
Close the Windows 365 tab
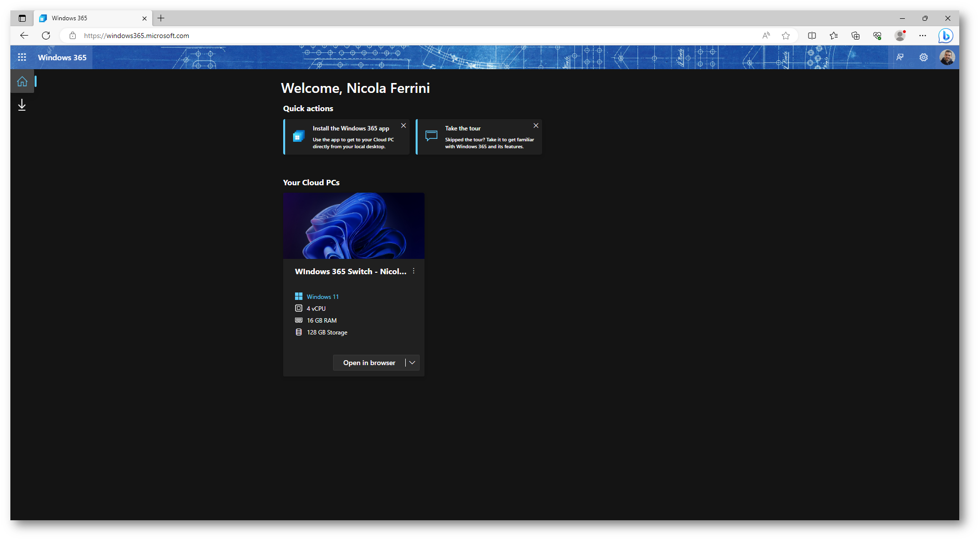[x=144, y=18]
